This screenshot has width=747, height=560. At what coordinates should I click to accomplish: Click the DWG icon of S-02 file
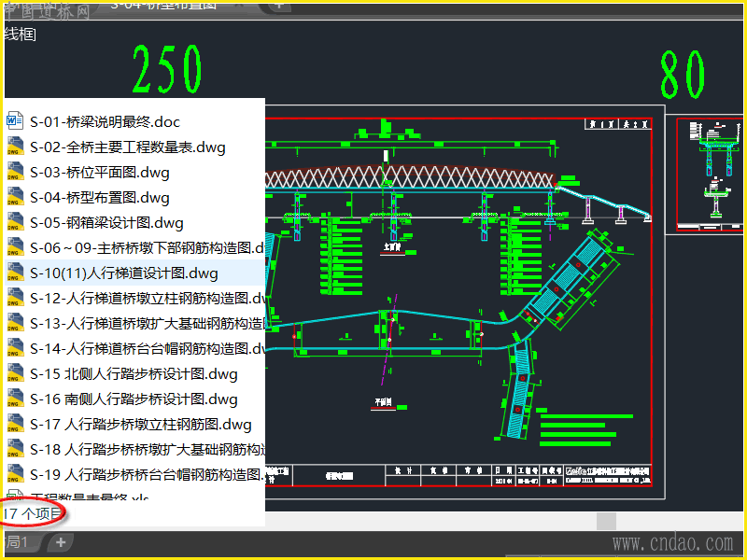click(15, 147)
